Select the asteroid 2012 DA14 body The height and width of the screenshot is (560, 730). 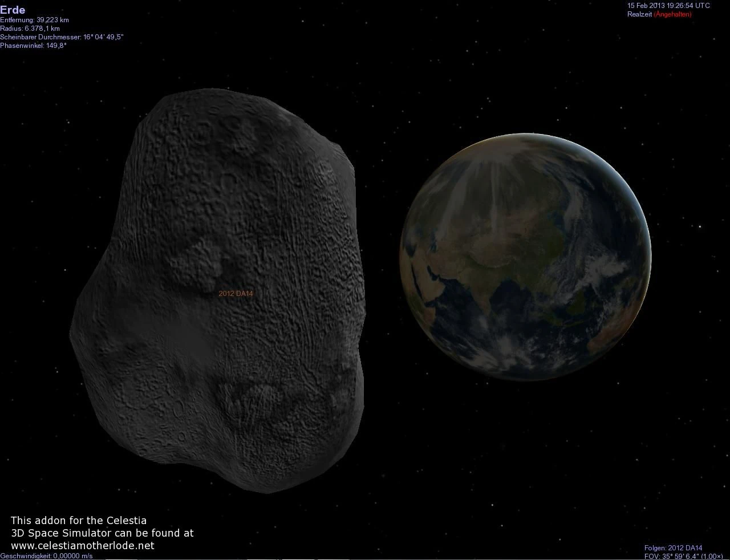click(217, 290)
